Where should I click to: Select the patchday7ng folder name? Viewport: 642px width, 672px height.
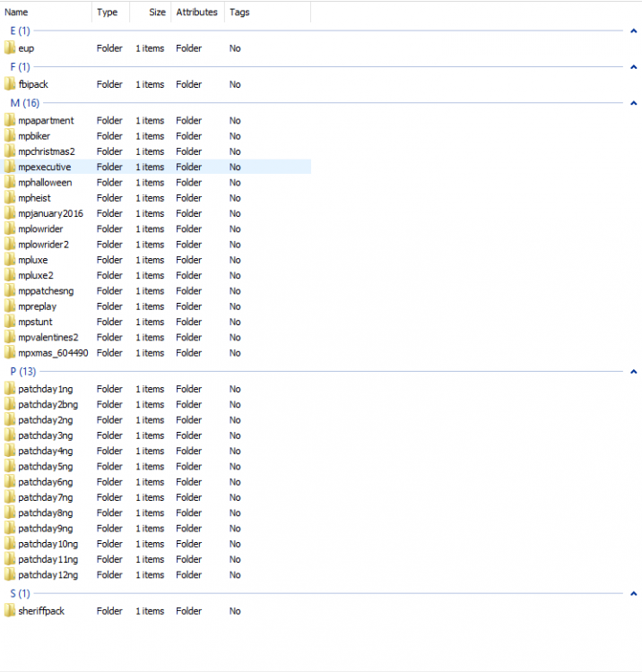[x=46, y=497]
